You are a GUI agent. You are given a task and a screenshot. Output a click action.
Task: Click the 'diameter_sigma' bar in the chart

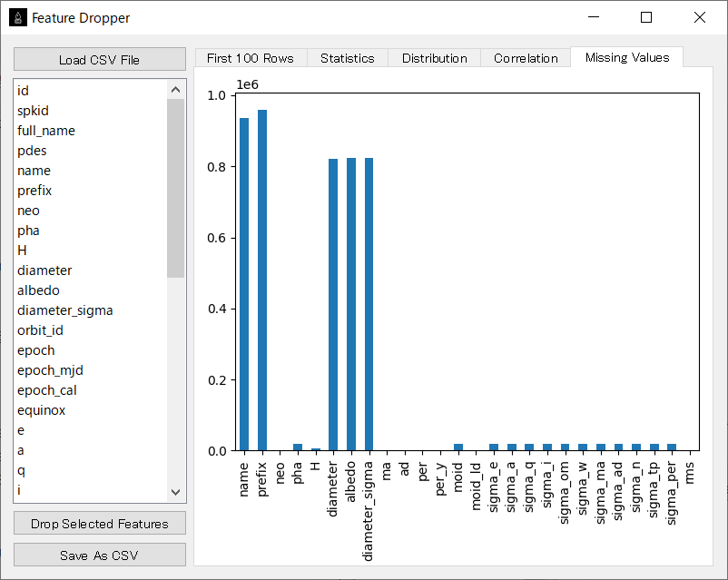click(x=369, y=304)
